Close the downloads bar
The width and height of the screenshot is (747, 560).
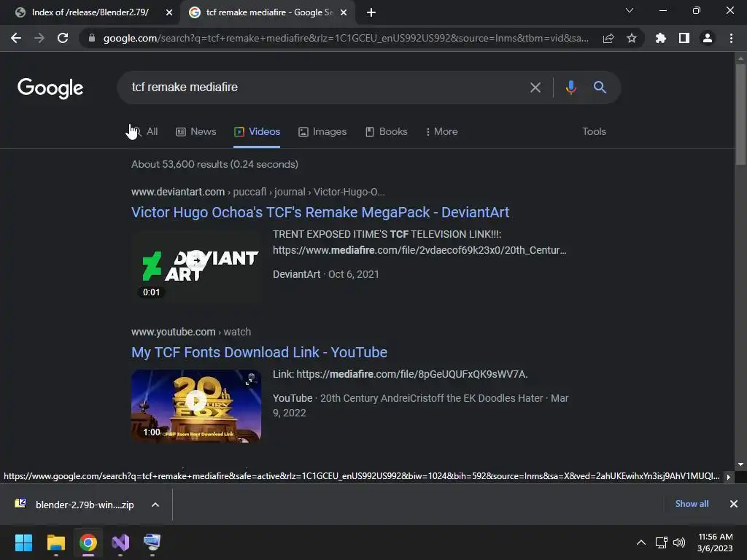tap(734, 504)
